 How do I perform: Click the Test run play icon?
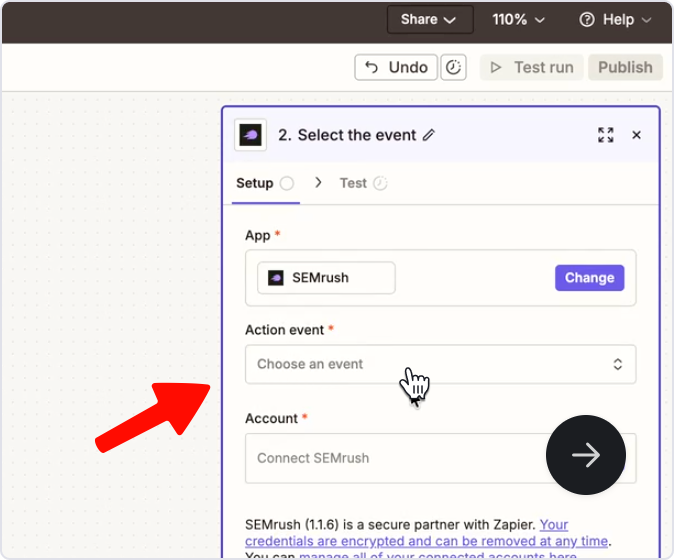point(496,67)
